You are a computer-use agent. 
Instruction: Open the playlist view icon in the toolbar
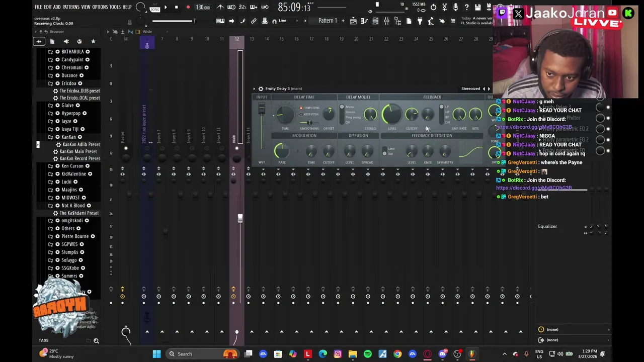pyautogui.click(x=353, y=21)
